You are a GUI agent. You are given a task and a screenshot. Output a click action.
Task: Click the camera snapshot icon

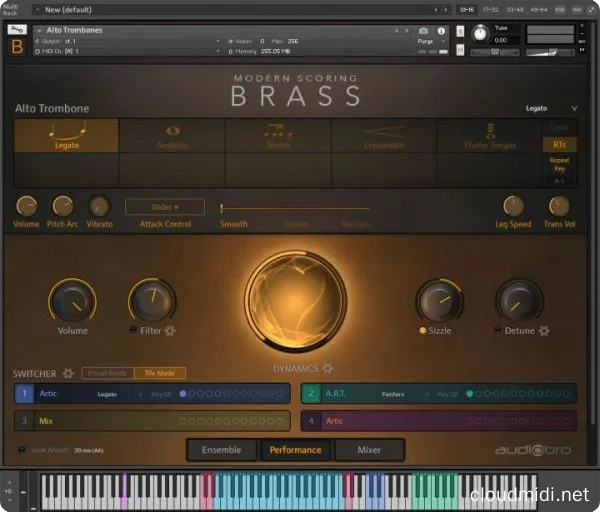point(423,31)
